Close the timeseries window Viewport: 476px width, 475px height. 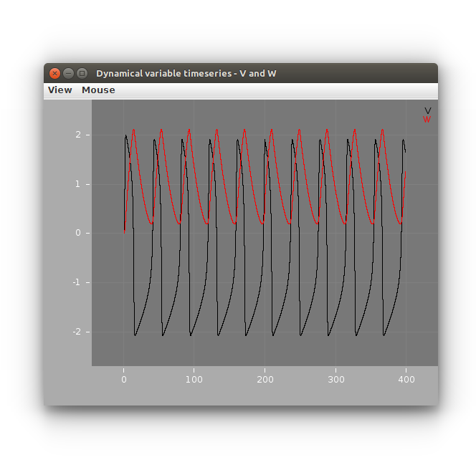point(55,73)
